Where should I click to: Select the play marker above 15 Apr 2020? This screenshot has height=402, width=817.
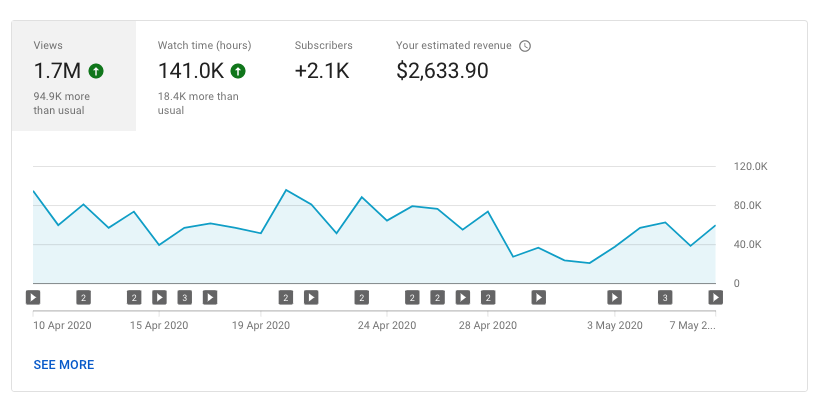[x=159, y=297]
